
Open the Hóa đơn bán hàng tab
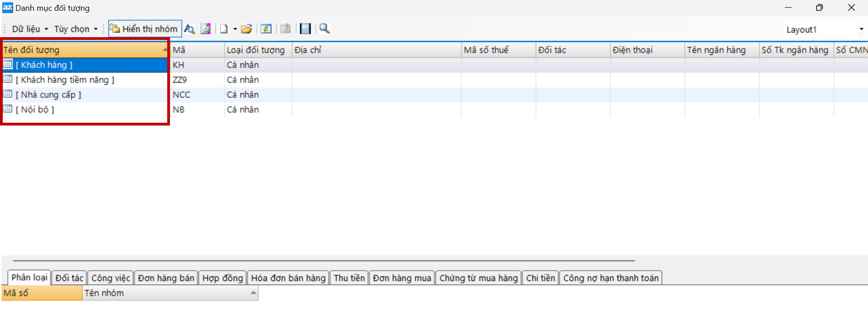pyautogui.click(x=288, y=278)
